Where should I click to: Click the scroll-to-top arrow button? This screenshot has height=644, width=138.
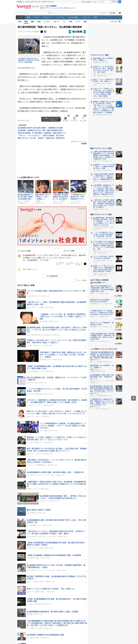pyautogui.click(x=133, y=398)
